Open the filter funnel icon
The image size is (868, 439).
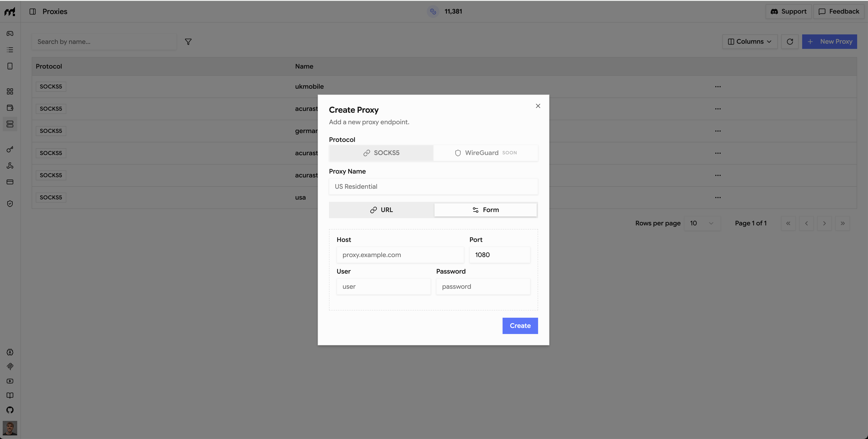point(188,42)
